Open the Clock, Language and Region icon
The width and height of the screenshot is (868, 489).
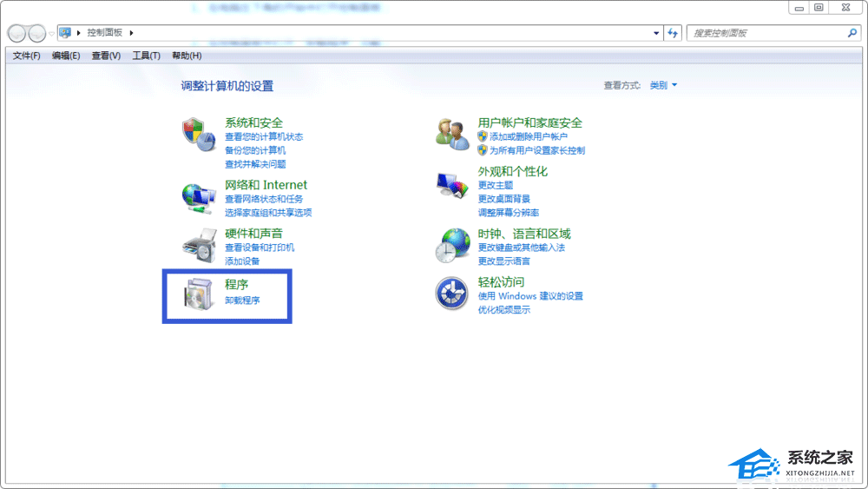(453, 245)
